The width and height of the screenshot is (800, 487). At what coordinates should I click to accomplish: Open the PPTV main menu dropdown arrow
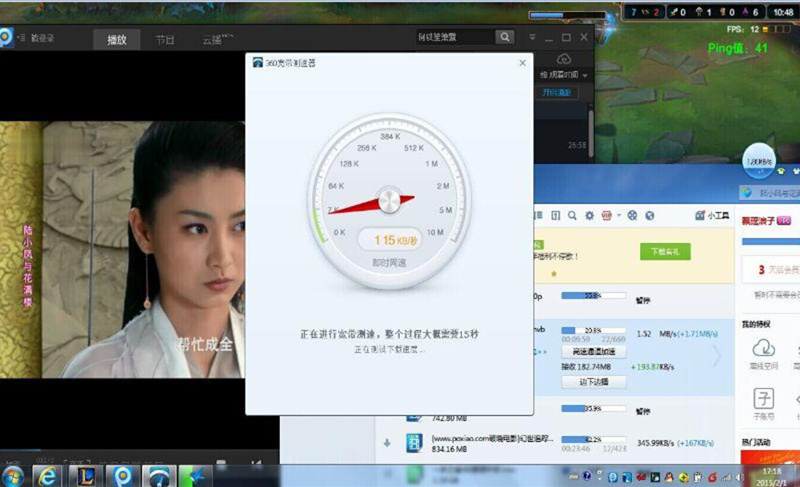pos(532,37)
